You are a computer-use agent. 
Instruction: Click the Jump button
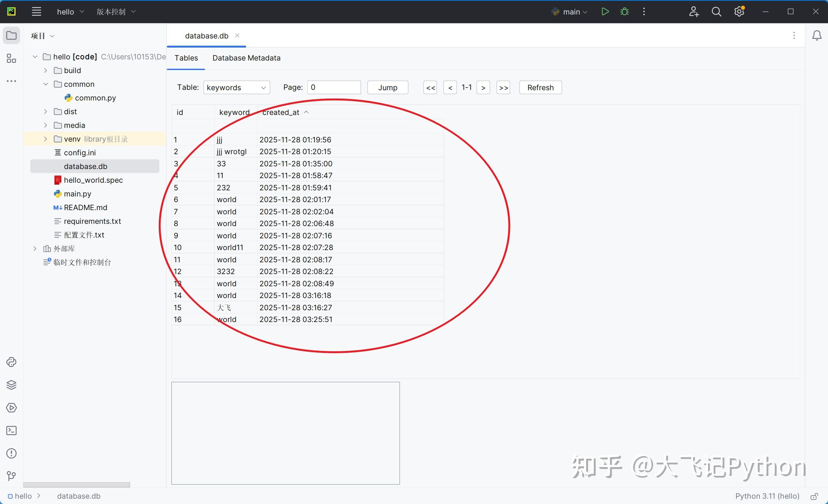(x=387, y=87)
